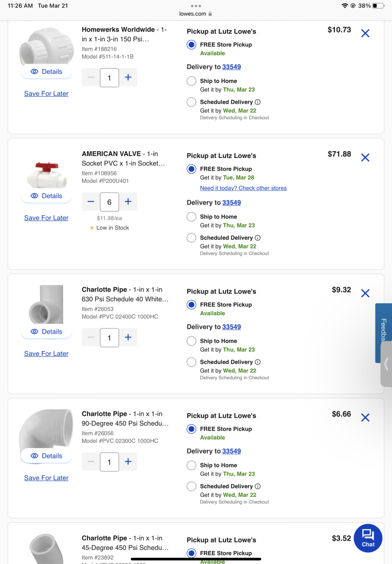Remove the Homewerks Worldwide item with X
Viewport: 392px width, 564px height.
pos(365,33)
